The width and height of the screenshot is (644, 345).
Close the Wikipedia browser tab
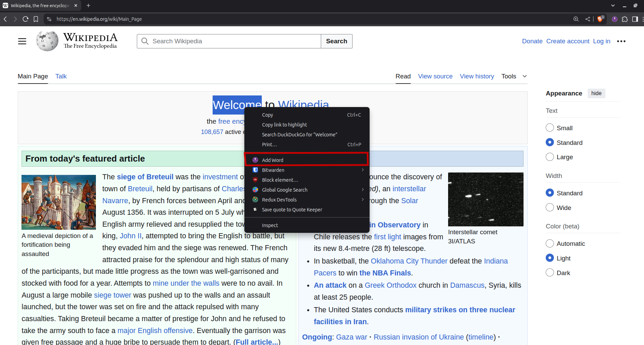[x=76, y=5]
